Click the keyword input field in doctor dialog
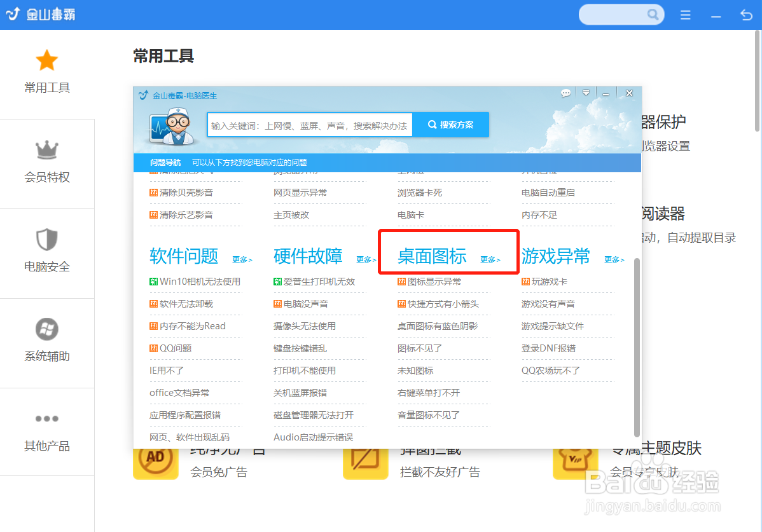Screen dimensions: 762x532 [311, 125]
